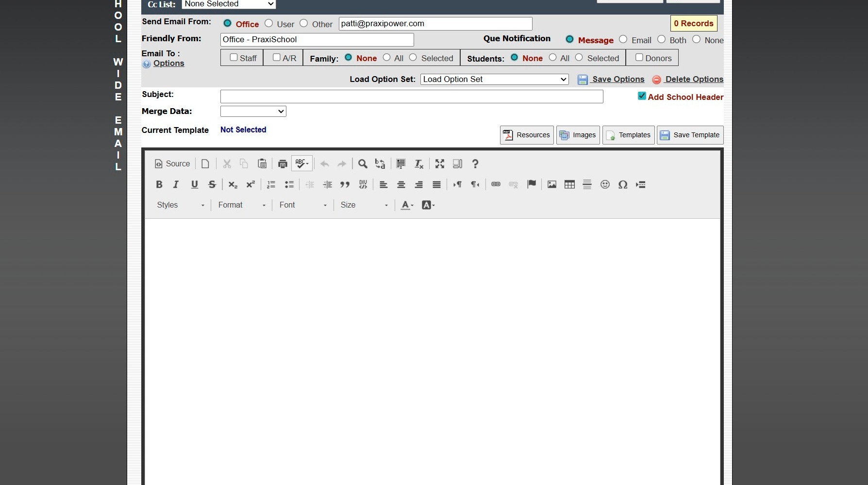Image resolution: width=868 pixels, height=485 pixels.
Task: Click the Select All icon
Action: coord(401,164)
